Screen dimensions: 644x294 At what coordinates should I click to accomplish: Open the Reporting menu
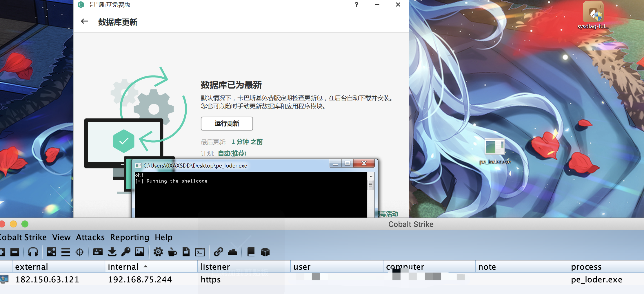130,237
